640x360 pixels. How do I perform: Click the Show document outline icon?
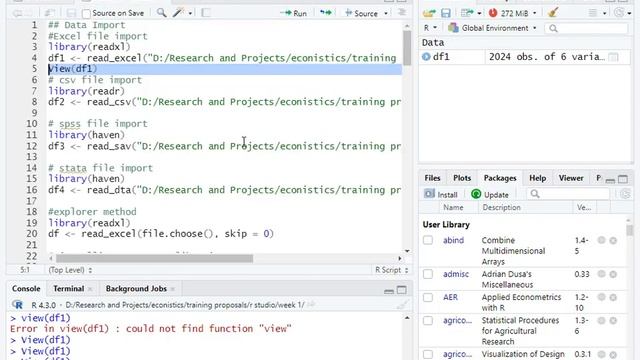coord(402,13)
